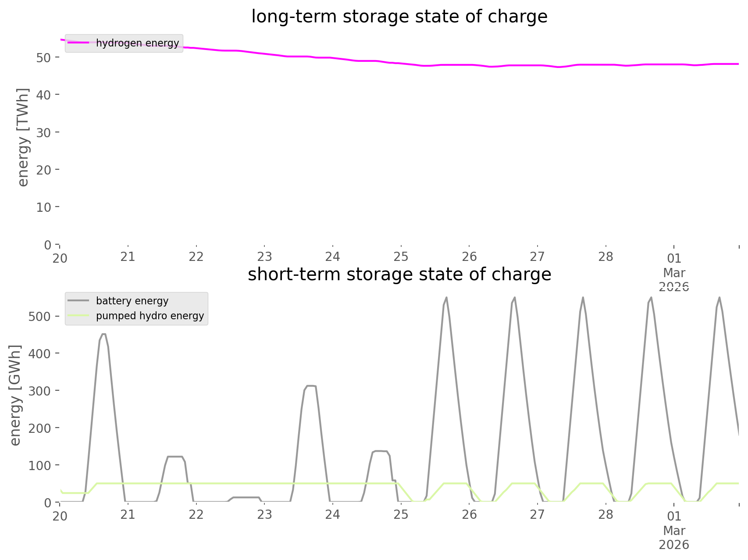Select day 25 tick on short-term chart x-axis
Viewport: 748px width, 560px height.
tap(401, 515)
